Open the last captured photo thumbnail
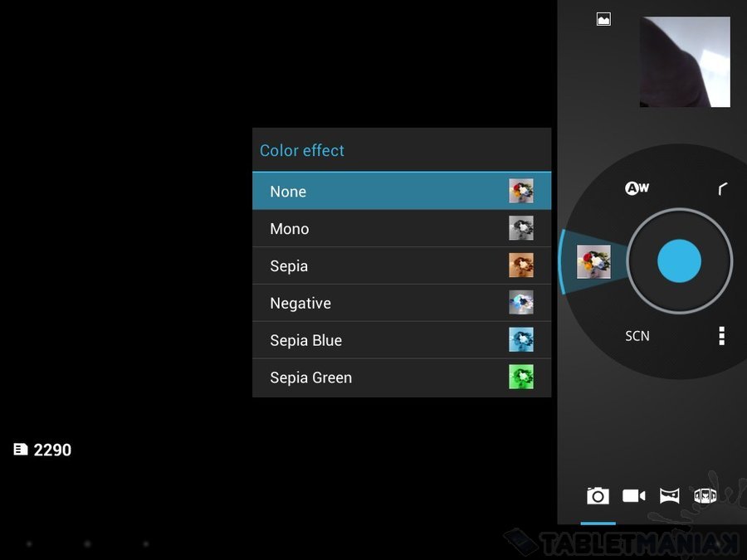747x560 pixels. (685, 62)
